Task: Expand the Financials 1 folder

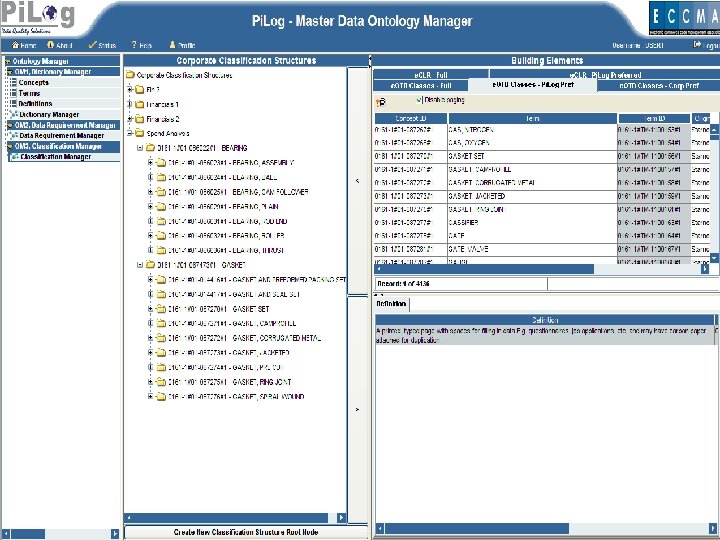Action: click(130, 104)
